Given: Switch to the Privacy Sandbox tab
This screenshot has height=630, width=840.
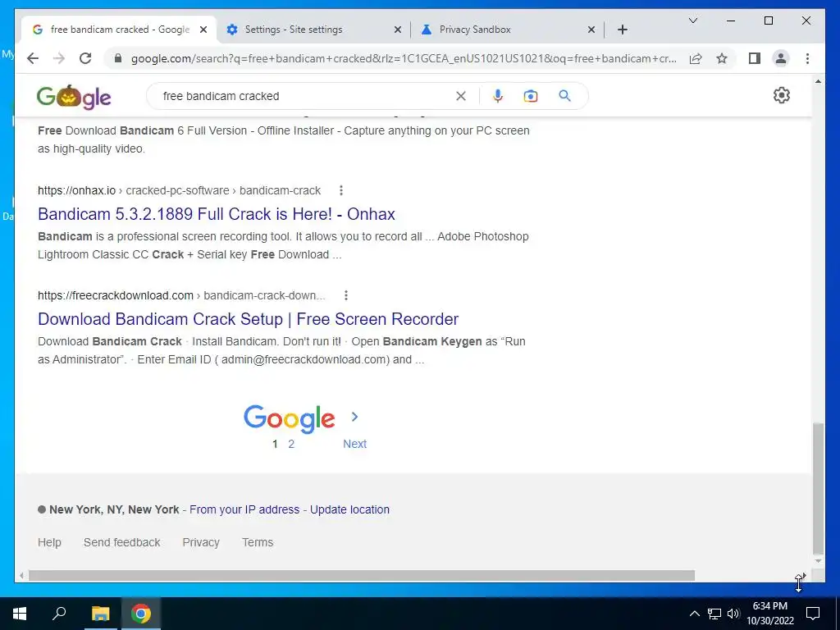Looking at the screenshot, I should (x=507, y=30).
